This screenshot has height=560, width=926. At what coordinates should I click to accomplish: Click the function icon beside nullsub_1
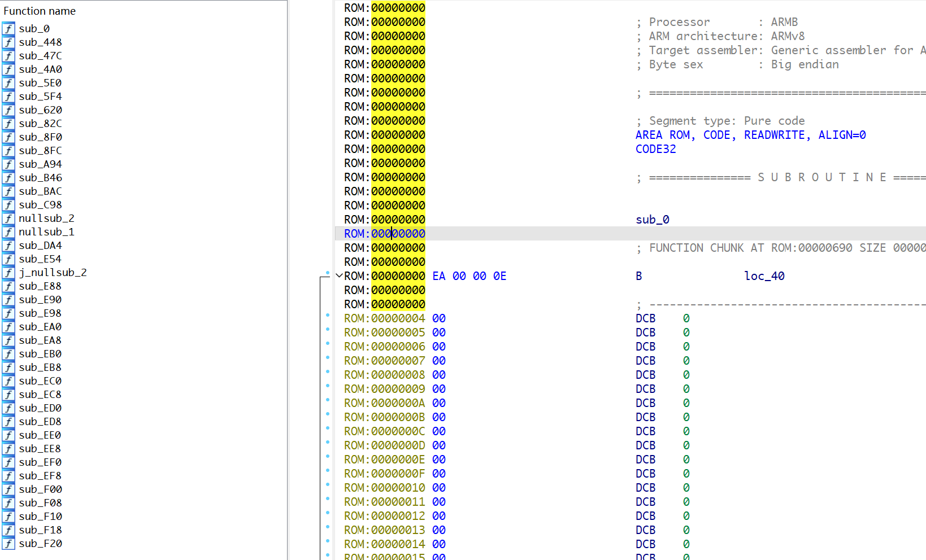pos(8,232)
